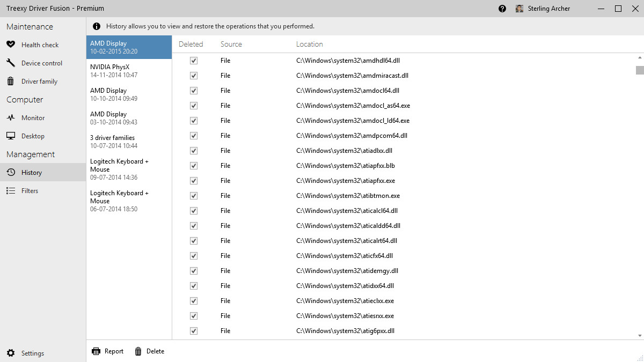This screenshot has height=362, width=644.
Task: Select Logitech Keyboard + Mouse 09-07-2014 entry
Action: 129,169
